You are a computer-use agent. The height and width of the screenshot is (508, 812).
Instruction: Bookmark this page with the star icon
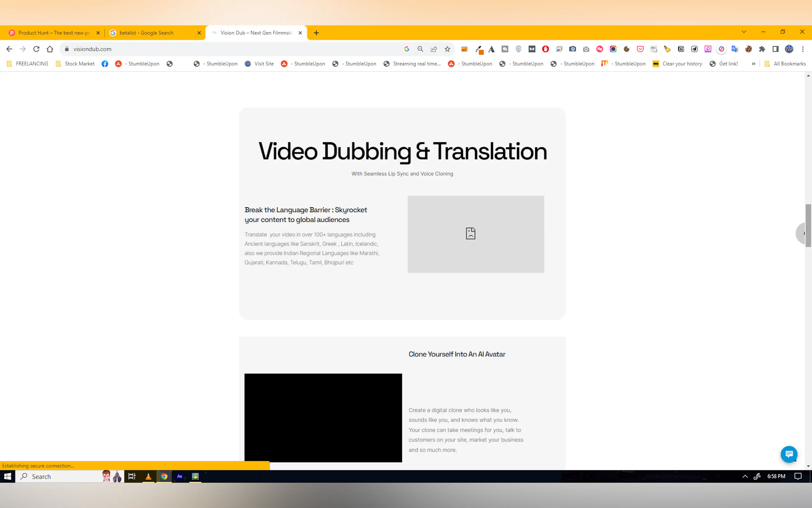click(x=447, y=49)
